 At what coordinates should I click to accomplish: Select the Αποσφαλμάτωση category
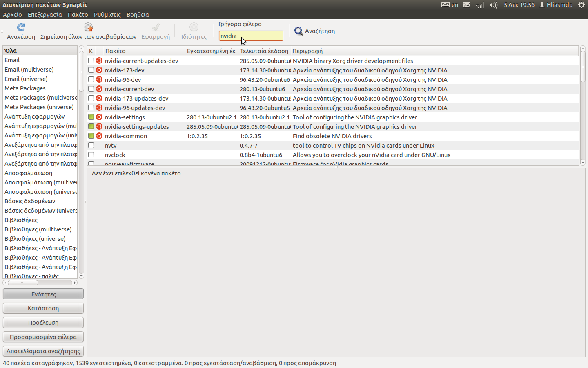(x=40, y=173)
